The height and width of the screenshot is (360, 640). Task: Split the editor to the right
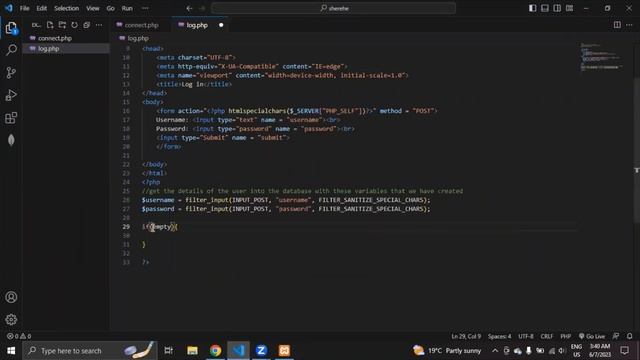(617, 25)
